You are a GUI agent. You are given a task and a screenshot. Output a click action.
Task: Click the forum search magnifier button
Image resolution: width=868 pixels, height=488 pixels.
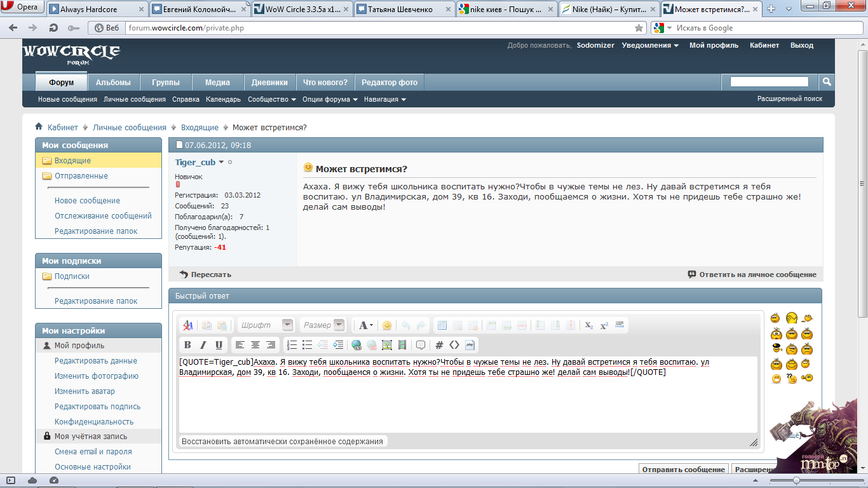pos(827,81)
